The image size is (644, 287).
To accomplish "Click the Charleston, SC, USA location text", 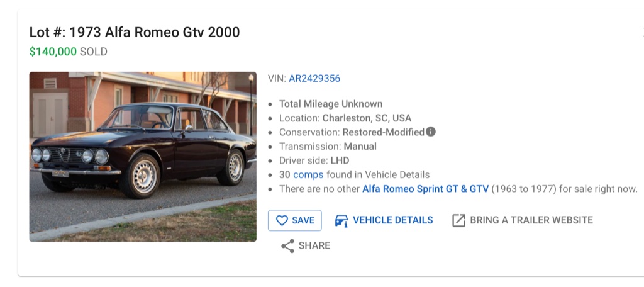I will tap(367, 118).
